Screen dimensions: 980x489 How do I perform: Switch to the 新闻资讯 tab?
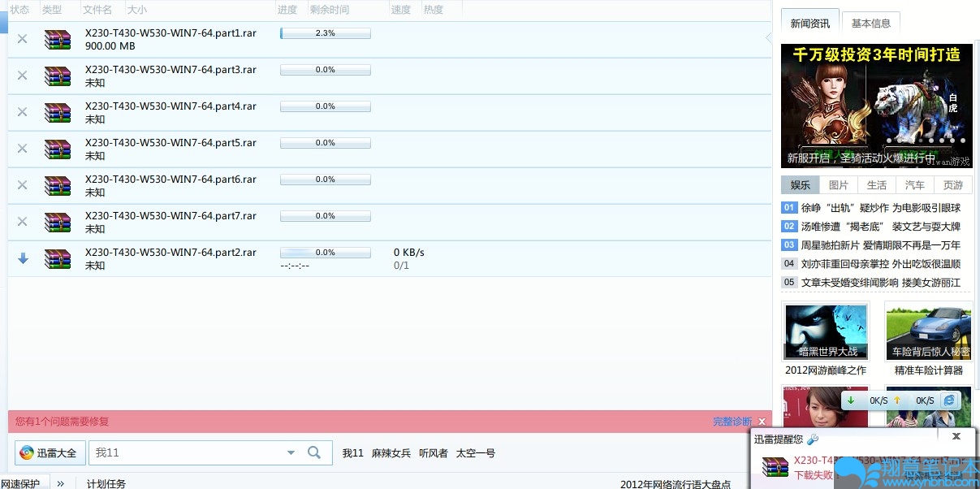point(809,24)
